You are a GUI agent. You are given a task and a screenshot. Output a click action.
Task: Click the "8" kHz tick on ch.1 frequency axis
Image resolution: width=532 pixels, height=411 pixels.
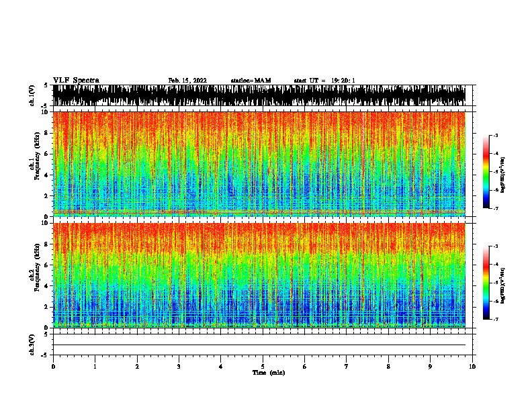click(x=46, y=133)
